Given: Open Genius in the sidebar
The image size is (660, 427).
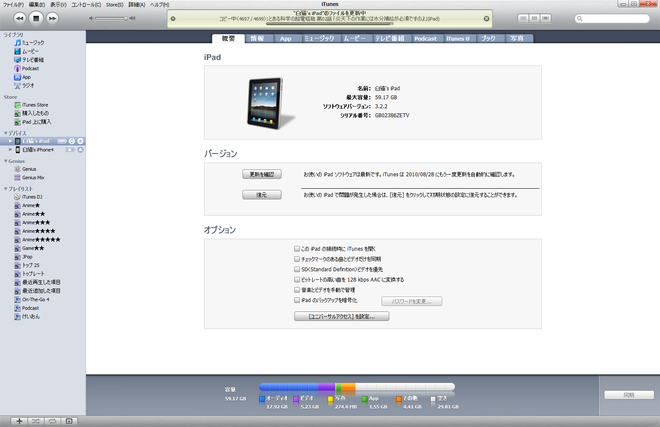Looking at the screenshot, I should click(x=29, y=169).
